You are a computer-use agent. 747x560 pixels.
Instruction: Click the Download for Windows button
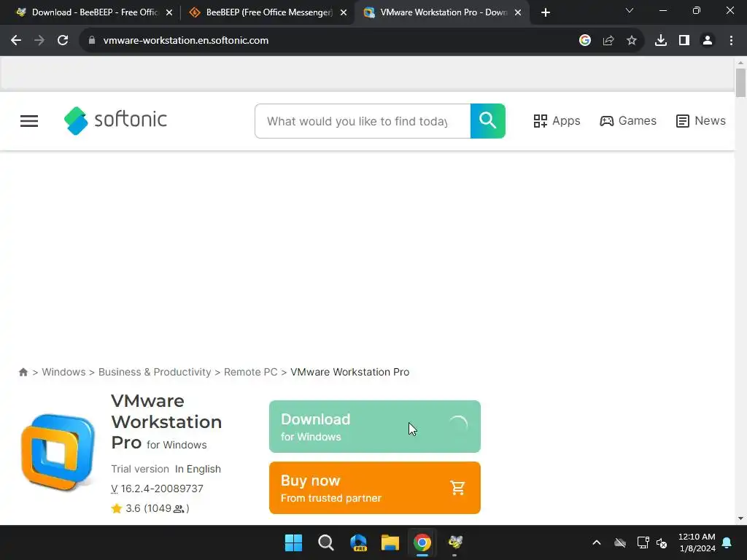tap(374, 427)
